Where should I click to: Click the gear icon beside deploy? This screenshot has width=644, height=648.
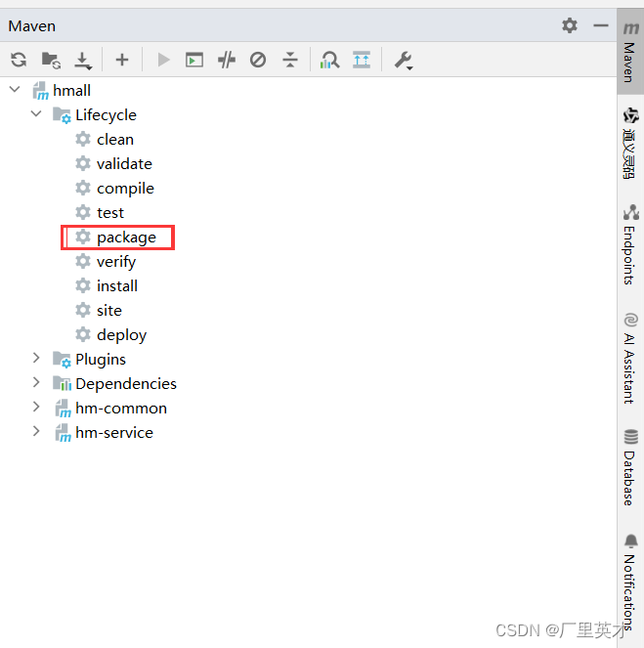tap(83, 334)
